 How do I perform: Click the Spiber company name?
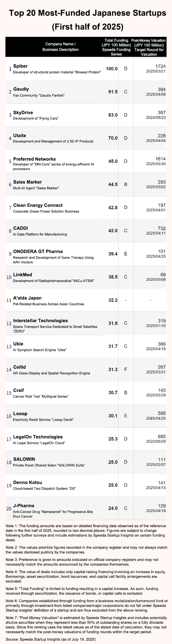[20, 66]
